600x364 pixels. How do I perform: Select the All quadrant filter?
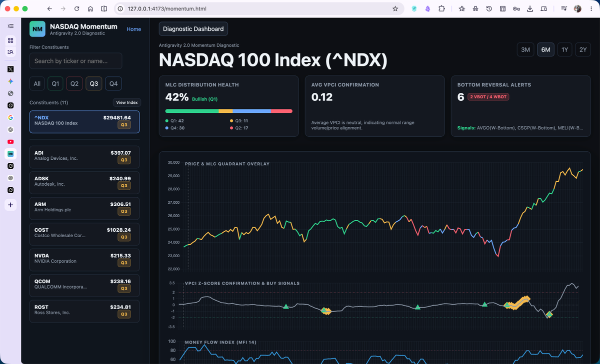click(37, 83)
